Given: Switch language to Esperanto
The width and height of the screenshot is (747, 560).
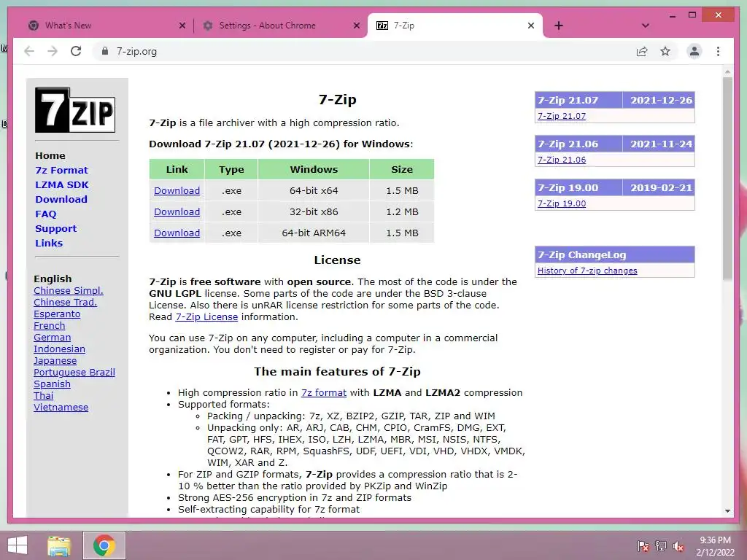Looking at the screenshot, I should (57, 314).
